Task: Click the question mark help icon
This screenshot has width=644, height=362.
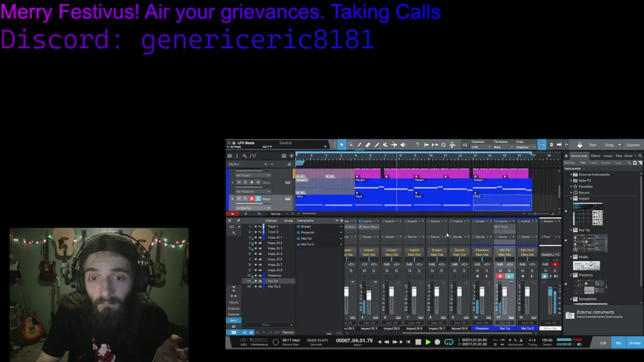Action: point(417,145)
